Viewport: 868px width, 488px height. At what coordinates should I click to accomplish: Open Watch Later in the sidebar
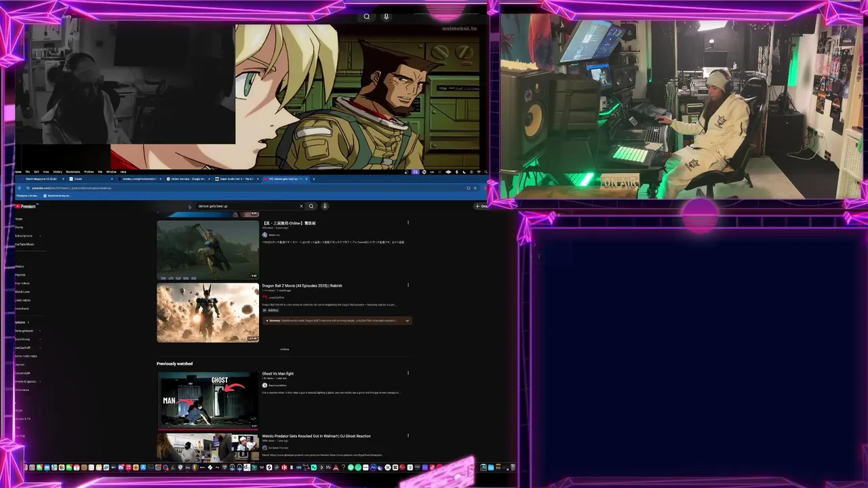[x=22, y=291]
